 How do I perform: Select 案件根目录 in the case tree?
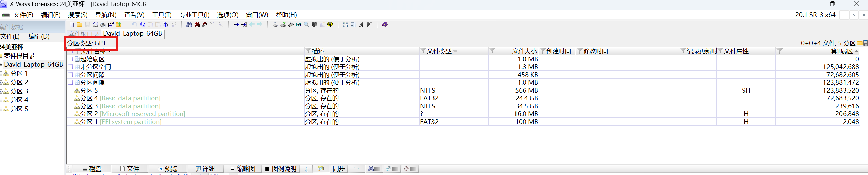click(19, 55)
